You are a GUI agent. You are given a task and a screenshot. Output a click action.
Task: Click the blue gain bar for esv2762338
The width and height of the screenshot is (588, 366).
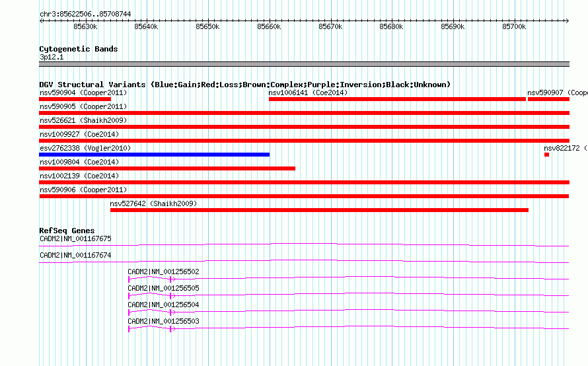(154, 155)
